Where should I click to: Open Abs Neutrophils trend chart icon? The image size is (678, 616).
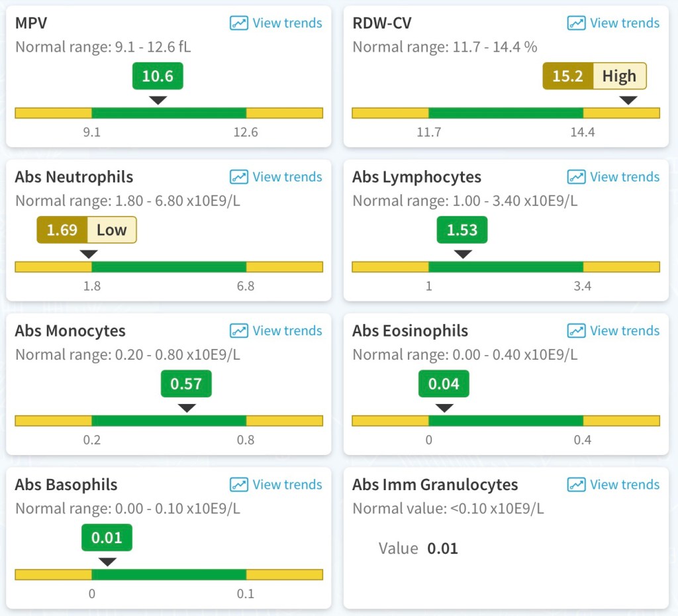point(239,177)
